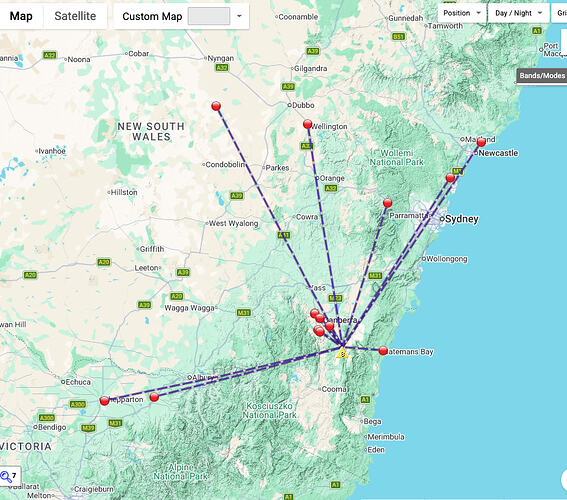Image resolution: width=567 pixels, height=500 pixels.
Task: Click the red marker west of Parramatta
Action: pyautogui.click(x=387, y=203)
